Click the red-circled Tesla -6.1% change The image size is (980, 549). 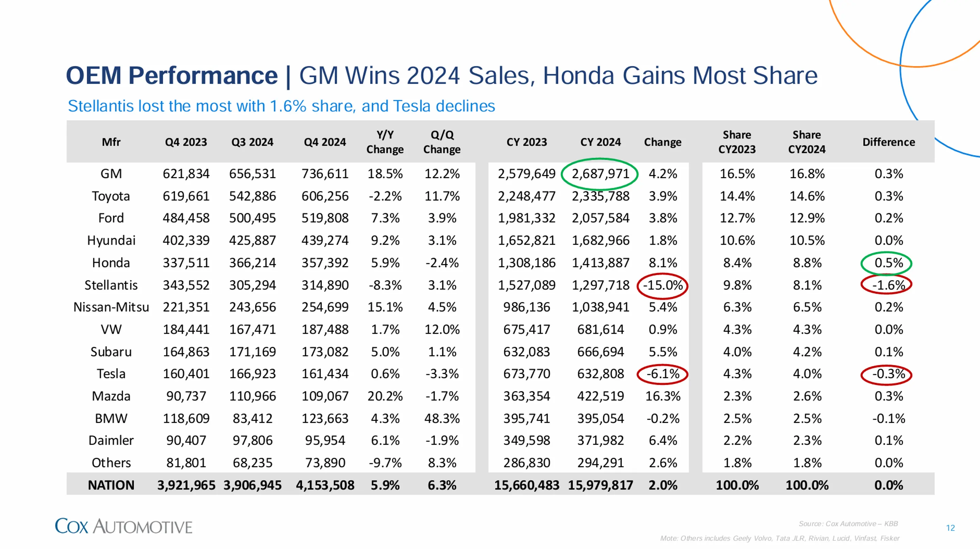tap(662, 374)
